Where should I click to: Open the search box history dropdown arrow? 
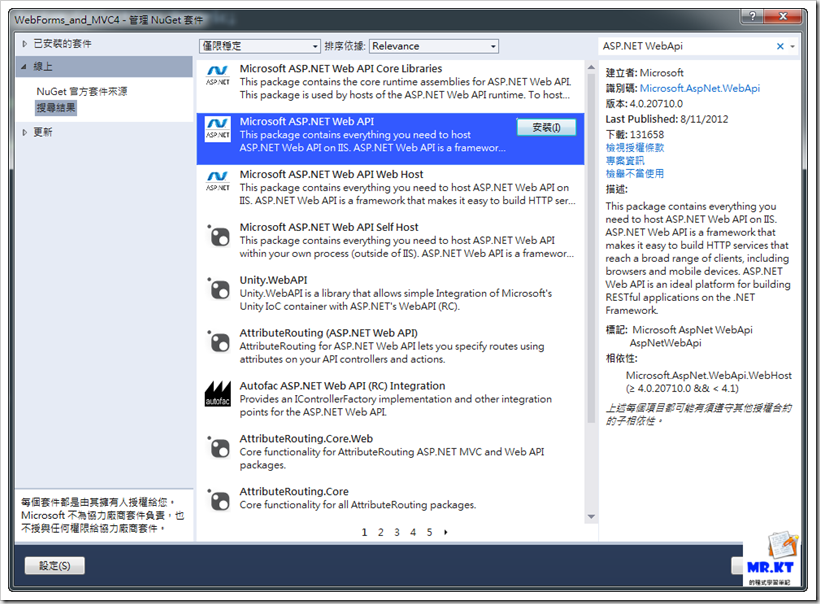click(x=793, y=46)
